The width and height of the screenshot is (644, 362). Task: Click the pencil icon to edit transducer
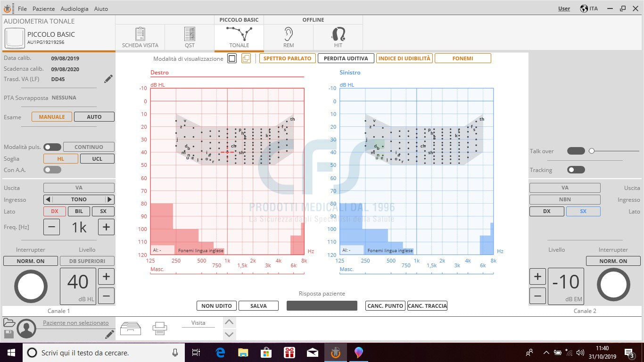[108, 79]
